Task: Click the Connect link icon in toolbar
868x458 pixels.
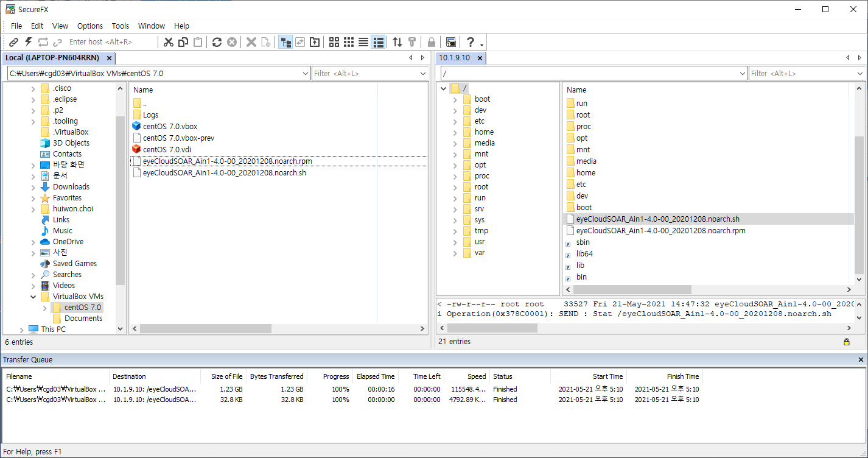Action: (x=13, y=42)
